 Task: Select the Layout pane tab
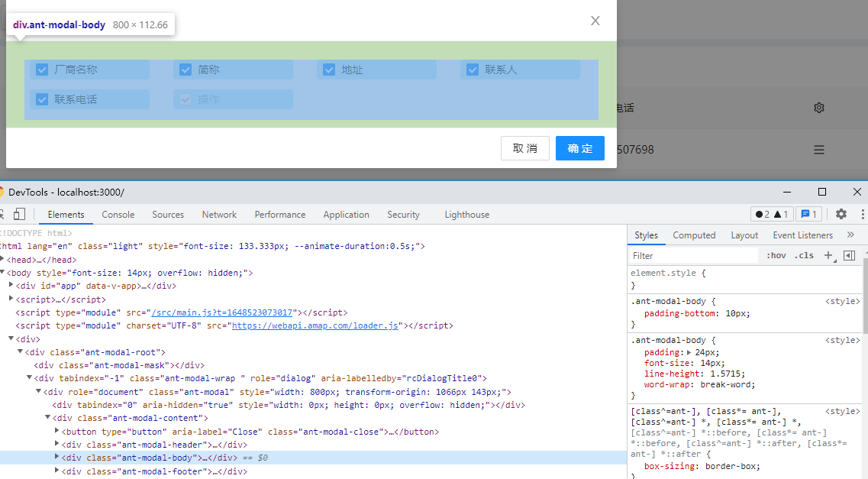point(744,235)
